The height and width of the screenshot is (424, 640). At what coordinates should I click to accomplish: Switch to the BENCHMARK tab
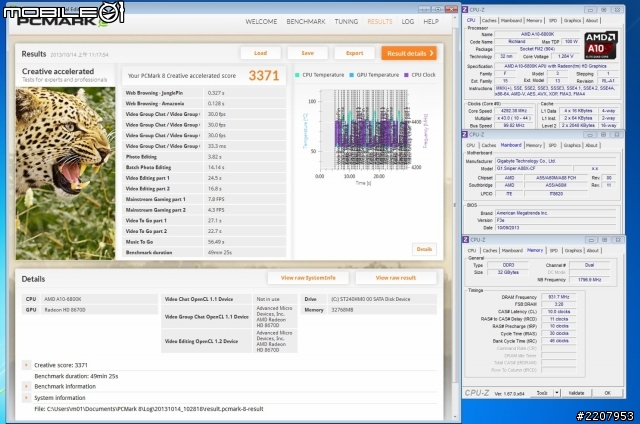point(306,22)
